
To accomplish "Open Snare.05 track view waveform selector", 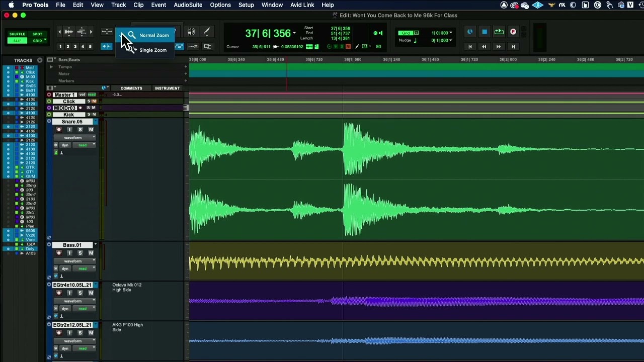I will pyautogui.click(x=75, y=138).
